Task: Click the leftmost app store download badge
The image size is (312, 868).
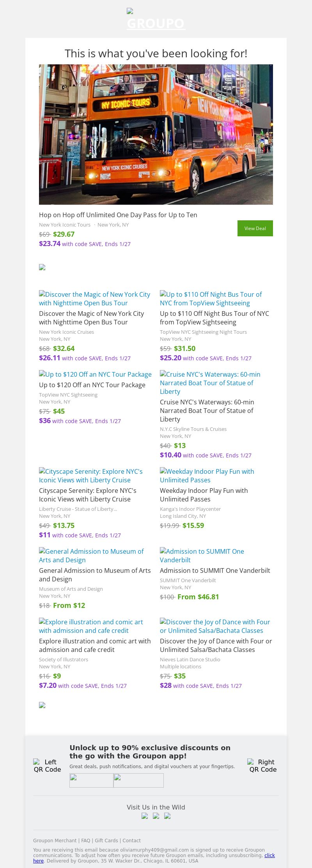Action: coord(91,780)
